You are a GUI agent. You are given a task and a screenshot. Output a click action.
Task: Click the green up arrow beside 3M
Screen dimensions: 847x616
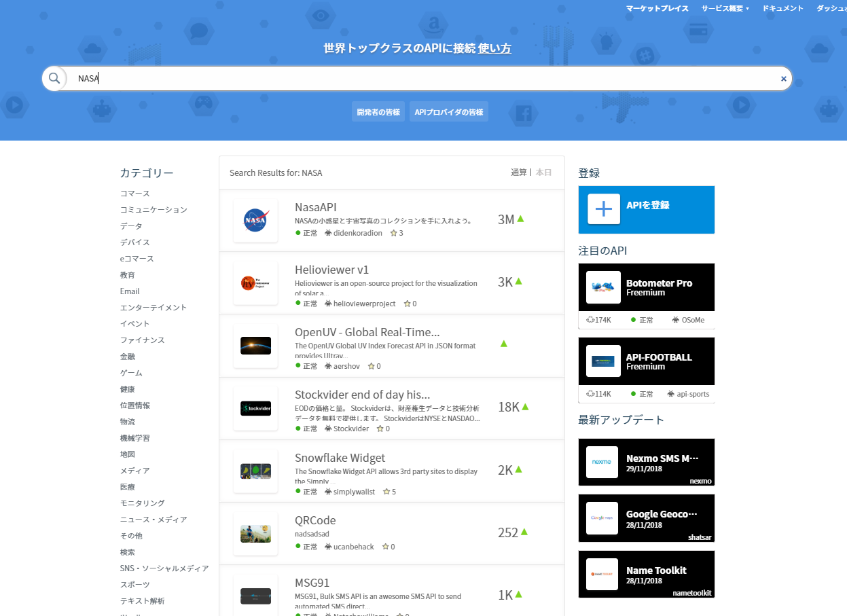coord(520,219)
